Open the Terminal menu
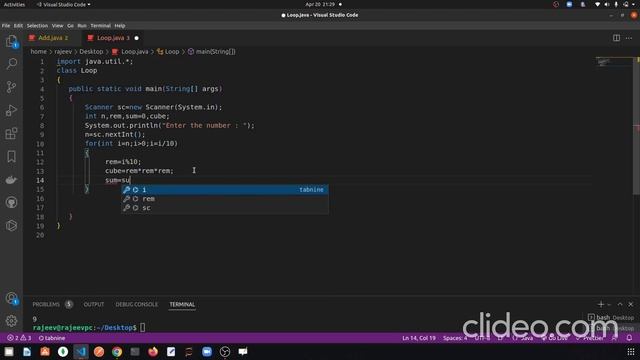The image size is (640, 360). (x=100, y=25)
